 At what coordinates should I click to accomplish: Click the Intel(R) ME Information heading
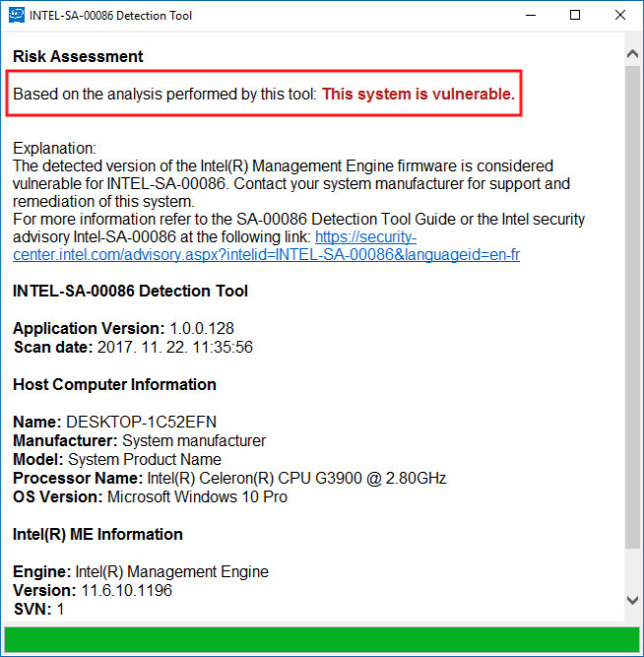click(x=98, y=535)
